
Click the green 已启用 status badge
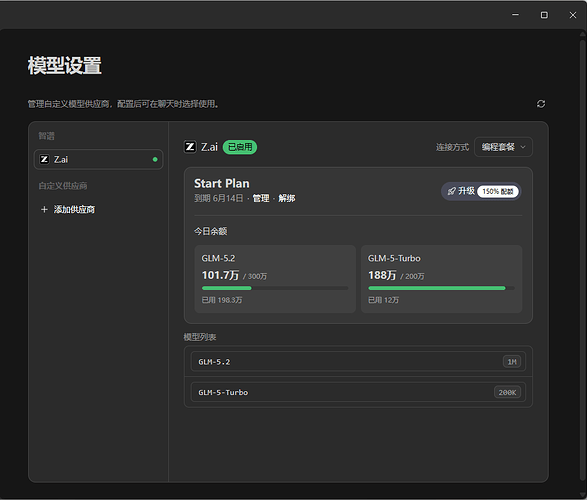pyautogui.click(x=240, y=147)
